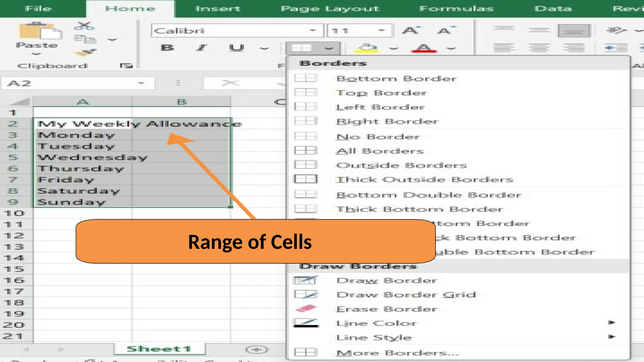This screenshot has width=644, height=362.
Task: Click the Cut scissors icon
Action: (x=84, y=26)
